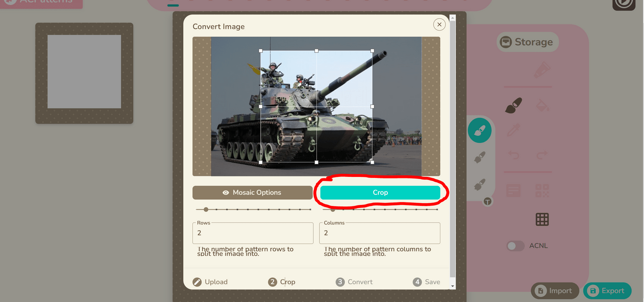Choose the teal highlighted brush size
Image resolution: width=644 pixels, height=302 pixels.
479,131
